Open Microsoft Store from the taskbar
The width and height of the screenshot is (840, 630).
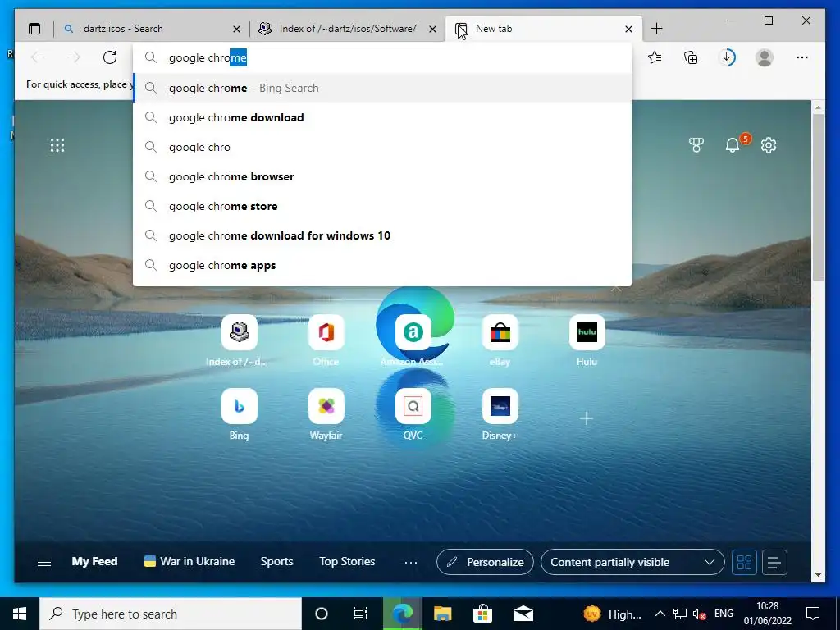482,614
